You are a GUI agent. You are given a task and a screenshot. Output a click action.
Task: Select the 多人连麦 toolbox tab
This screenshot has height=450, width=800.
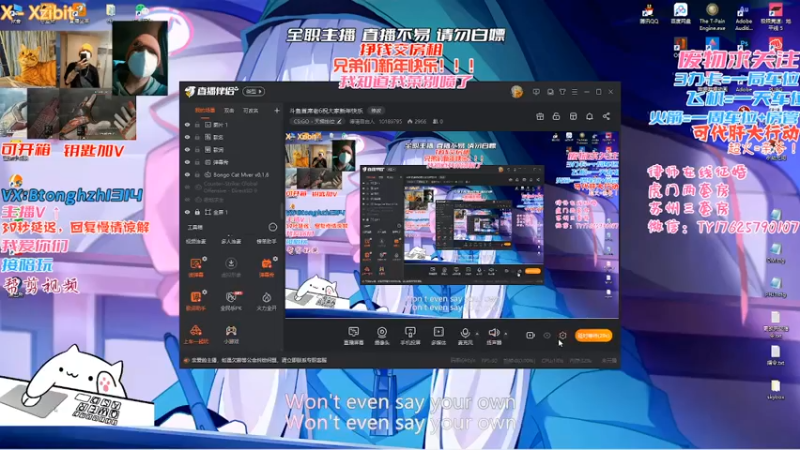(231, 241)
